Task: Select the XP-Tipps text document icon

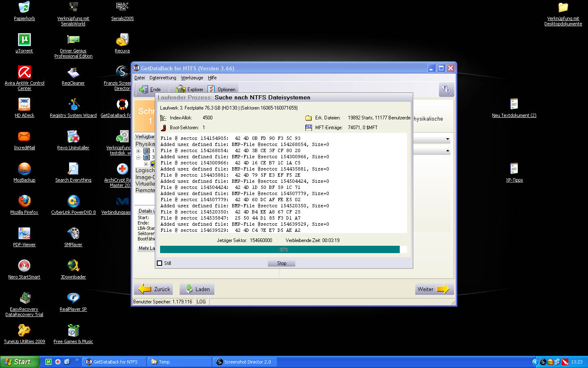Action: click(x=514, y=169)
